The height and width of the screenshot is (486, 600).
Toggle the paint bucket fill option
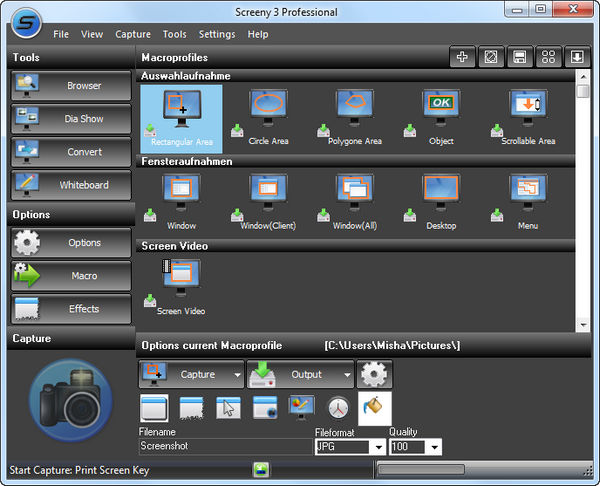click(375, 408)
